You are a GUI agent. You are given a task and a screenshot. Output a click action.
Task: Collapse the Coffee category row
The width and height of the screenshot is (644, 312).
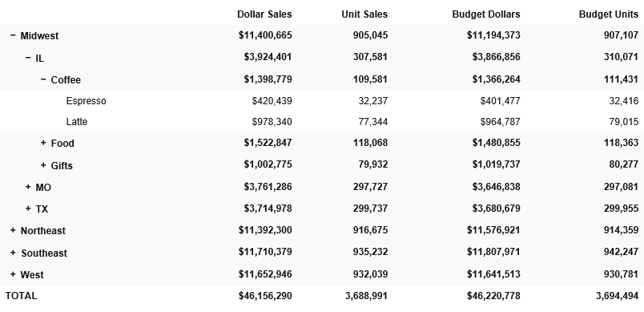pyautogui.click(x=43, y=79)
